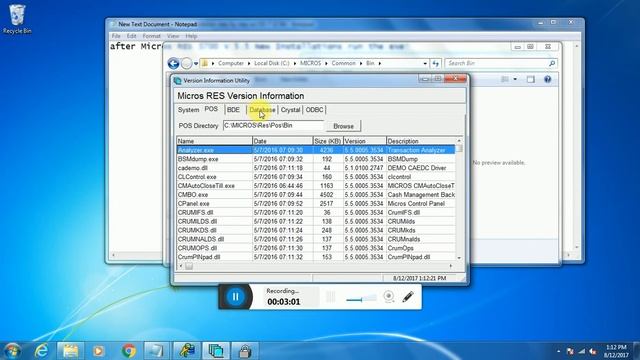
Task: Select the cademo.dll row
Action: point(316,168)
